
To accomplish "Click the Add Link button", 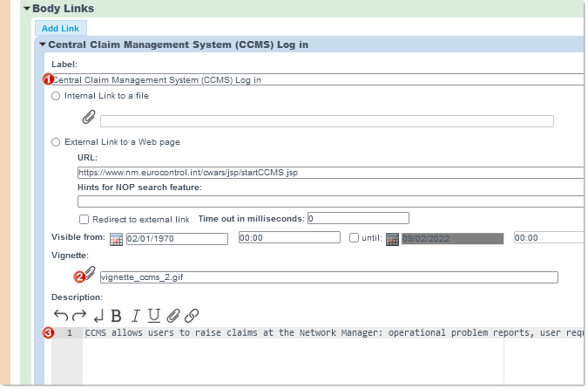I will click(60, 29).
